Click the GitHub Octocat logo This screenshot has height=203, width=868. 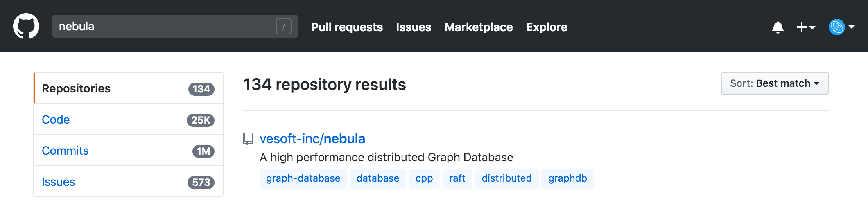26,26
